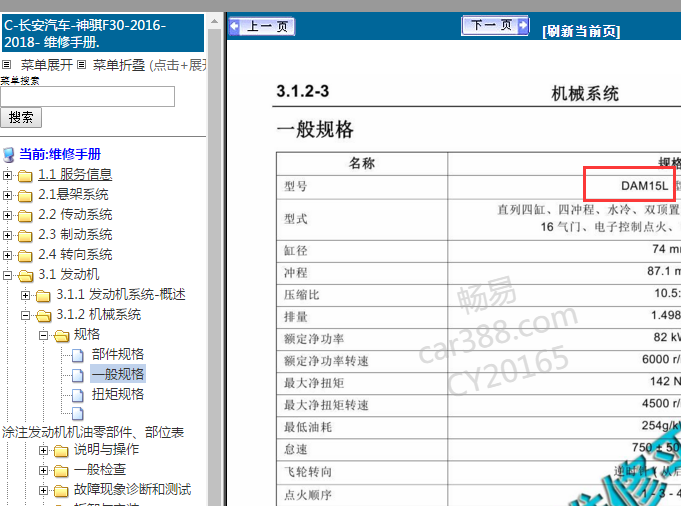
Task: Open the 2.4 转向系统 tree item
Action: tap(75, 255)
